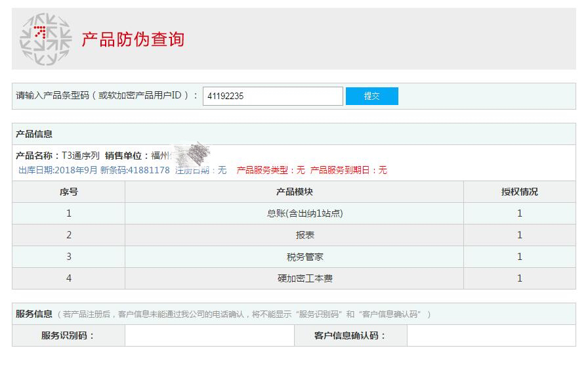The image size is (588, 365).
Task: Click the empty 客户信息确认码 value cell
Action: pyautogui.click(x=492, y=335)
